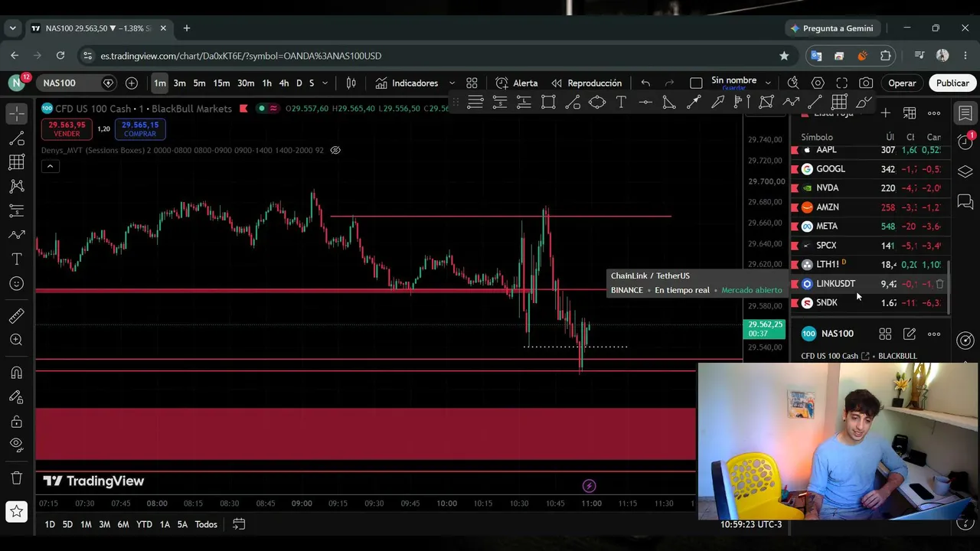Activate the zoom in tool
980x551 pixels.
click(x=17, y=340)
